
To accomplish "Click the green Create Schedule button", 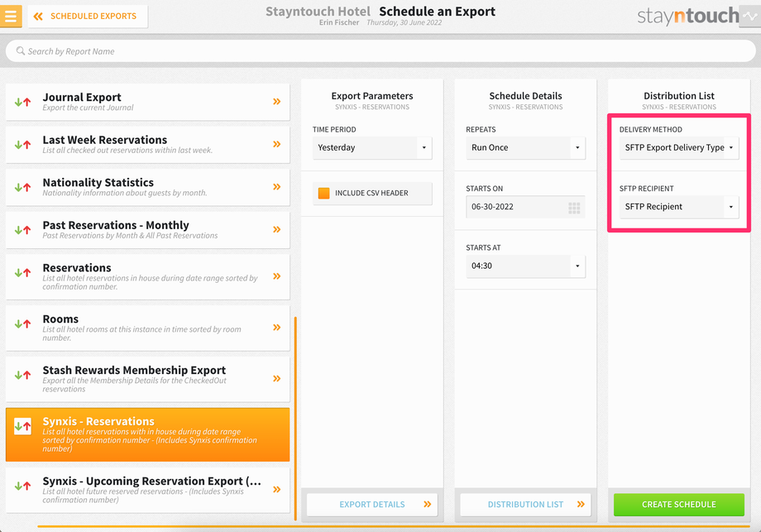I will [679, 505].
